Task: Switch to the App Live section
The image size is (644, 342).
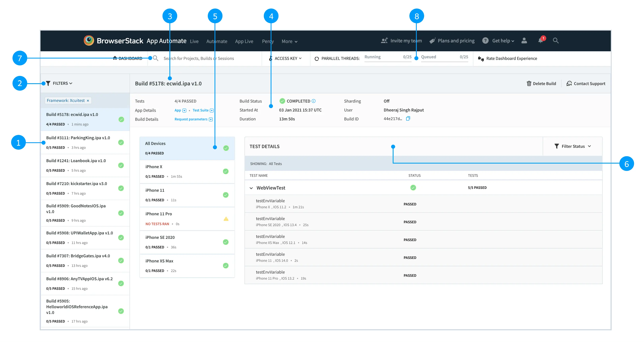Action: [x=244, y=41]
